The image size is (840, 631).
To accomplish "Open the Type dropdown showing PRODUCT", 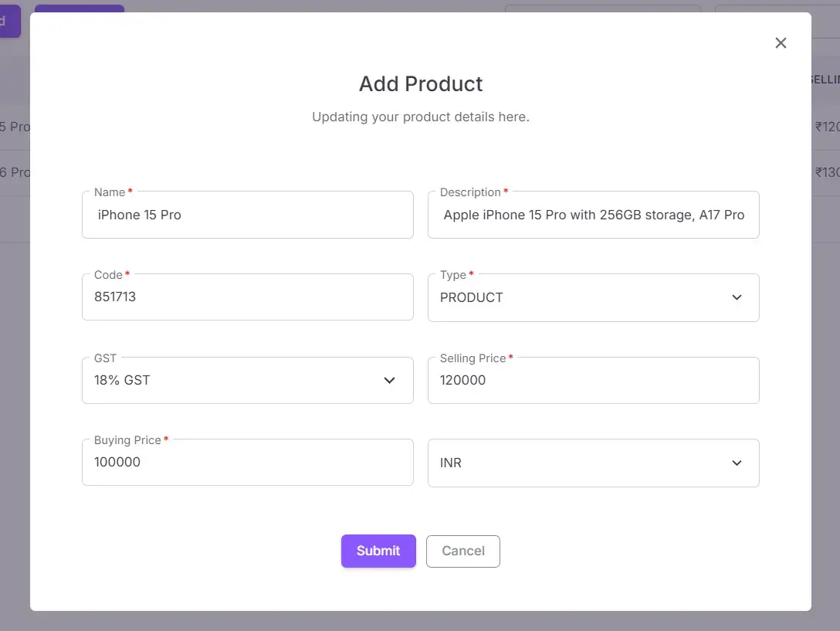I will point(594,297).
